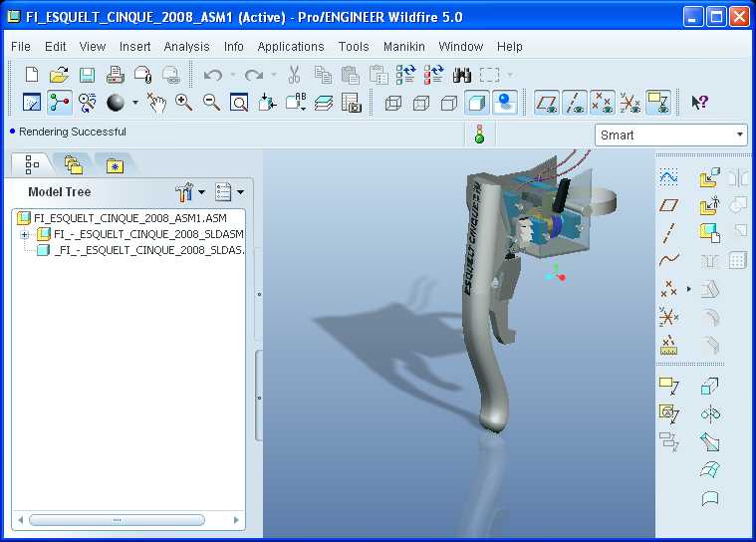
Task: Click the Model Tree scroll right arrow
Action: coord(236,520)
